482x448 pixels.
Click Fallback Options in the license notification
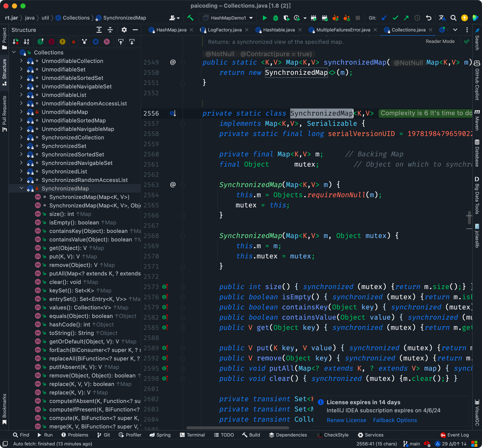tap(395, 420)
